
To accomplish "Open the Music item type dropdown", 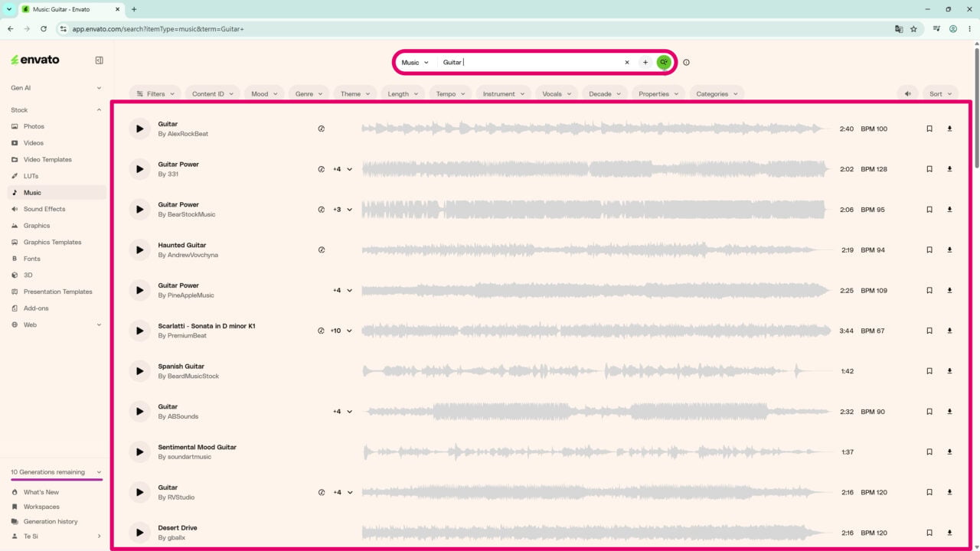I will (415, 63).
